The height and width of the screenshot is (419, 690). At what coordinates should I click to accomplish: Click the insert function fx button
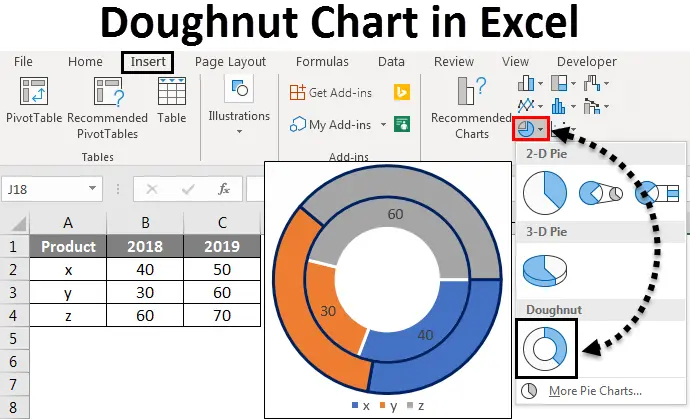pos(224,188)
